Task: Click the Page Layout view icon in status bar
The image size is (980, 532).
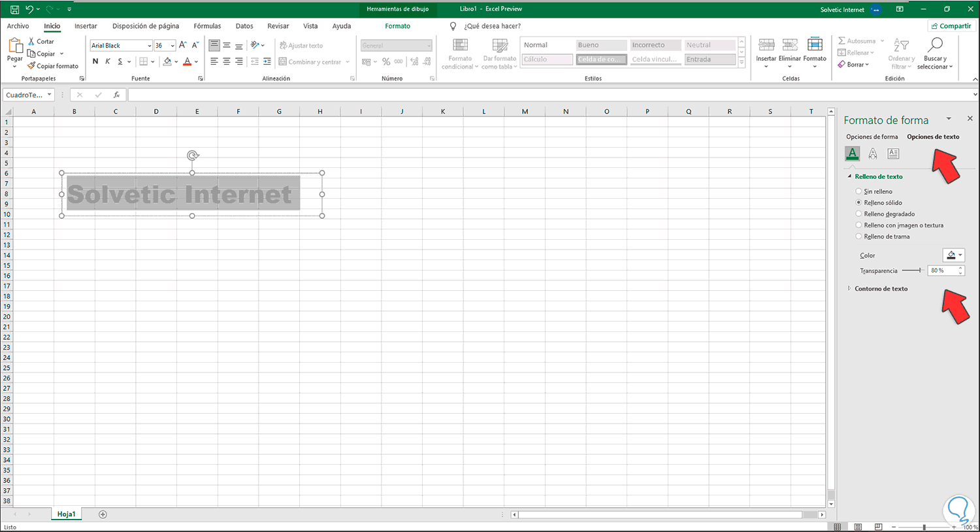Action: click(858, 527)
